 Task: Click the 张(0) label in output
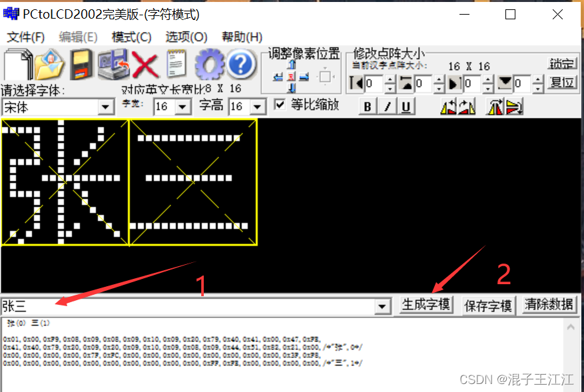pyautogui.click(x=16, y=323)
